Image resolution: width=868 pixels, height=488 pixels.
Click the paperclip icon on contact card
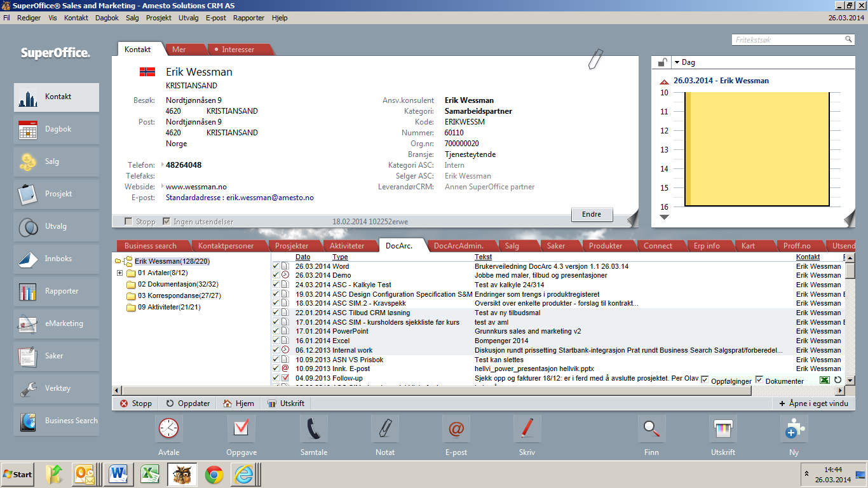click(x=595, y=59)
